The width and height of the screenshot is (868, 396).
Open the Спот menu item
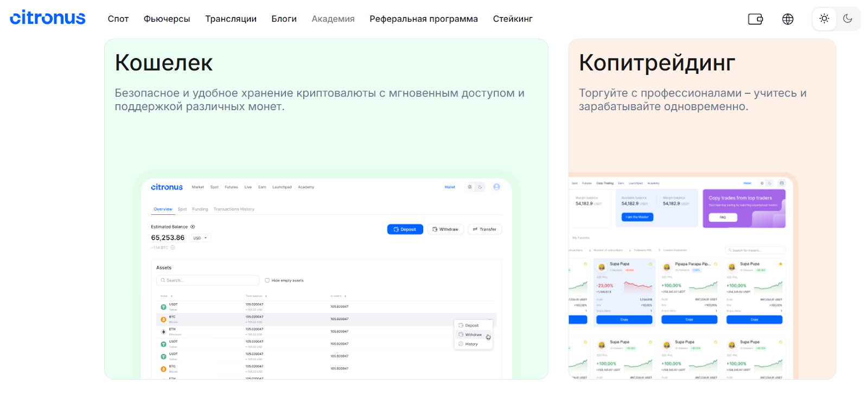[118, 19]
